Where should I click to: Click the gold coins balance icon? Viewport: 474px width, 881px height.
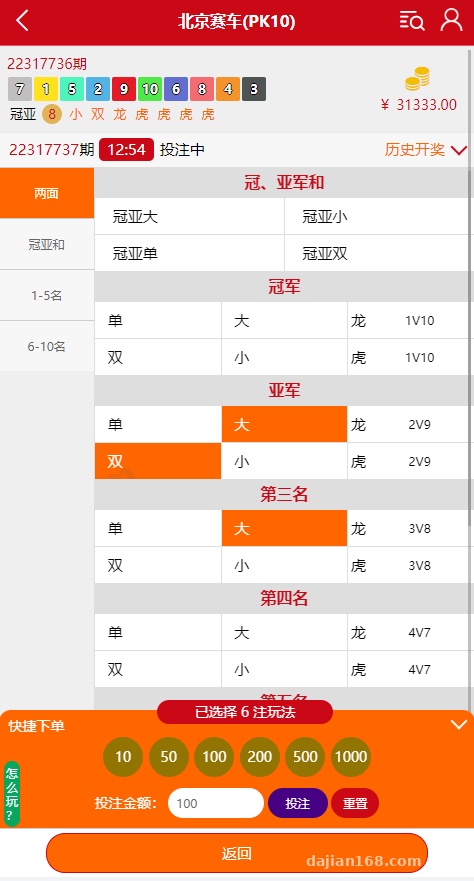pos(417,79)
